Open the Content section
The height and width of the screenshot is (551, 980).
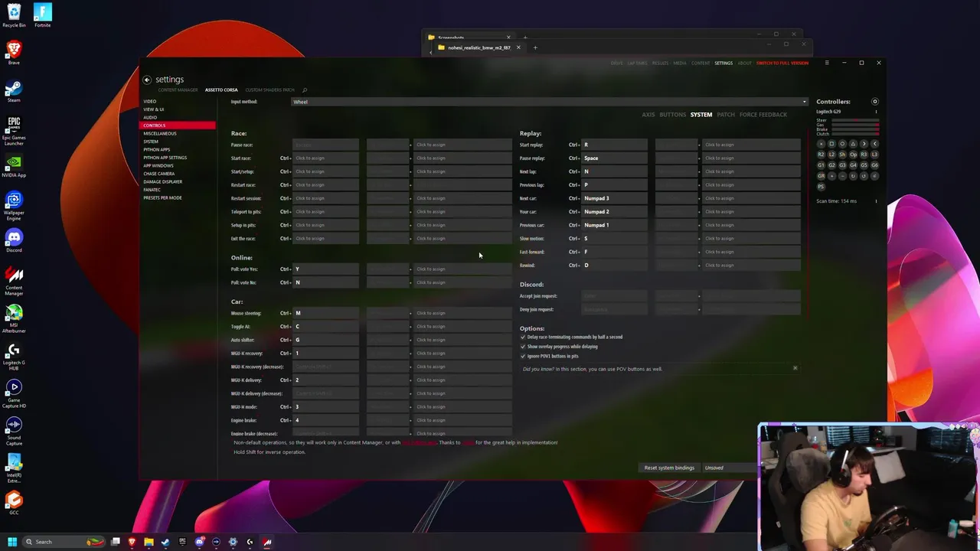point(701,63)
